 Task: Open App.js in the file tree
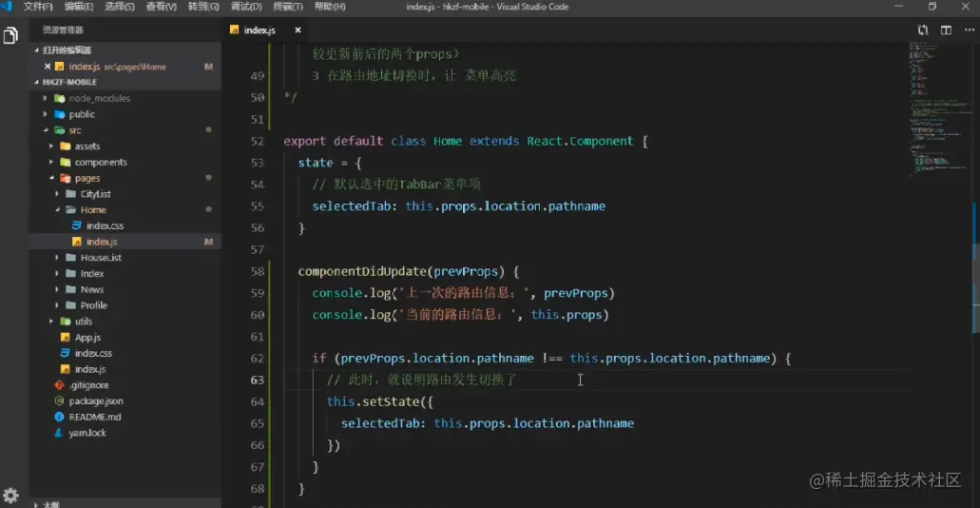(125, 337)
